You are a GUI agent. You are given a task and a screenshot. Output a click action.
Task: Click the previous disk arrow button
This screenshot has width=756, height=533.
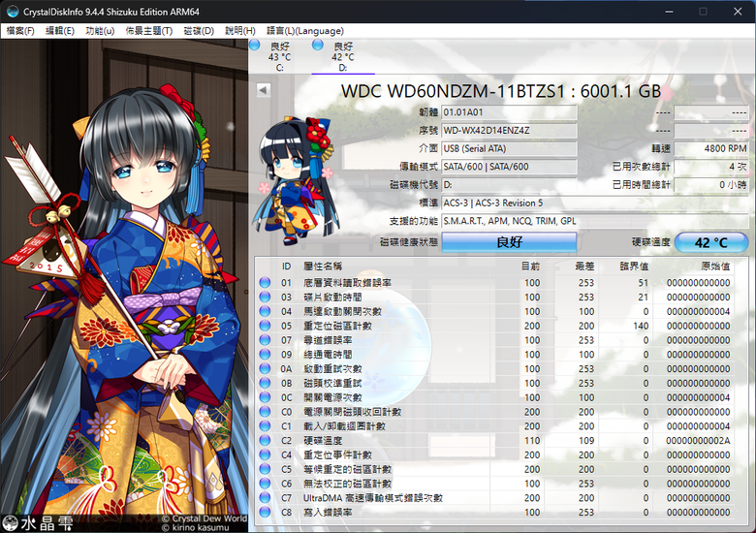264,89
